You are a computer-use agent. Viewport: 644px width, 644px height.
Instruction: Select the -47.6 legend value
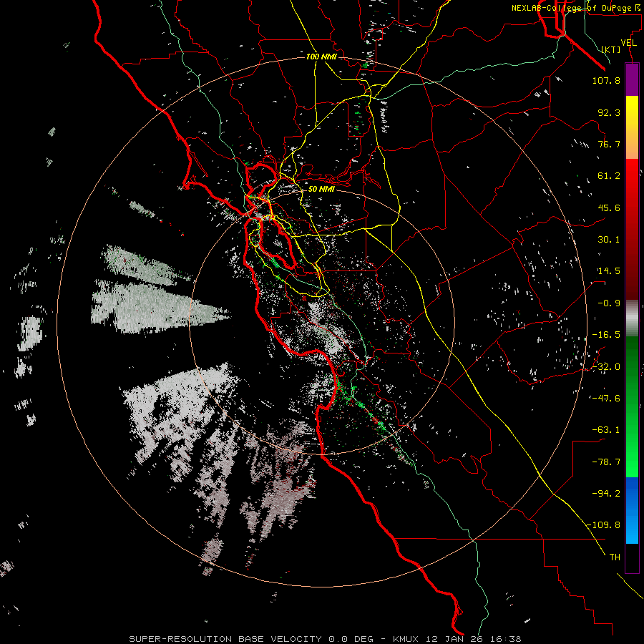[606, 399]
